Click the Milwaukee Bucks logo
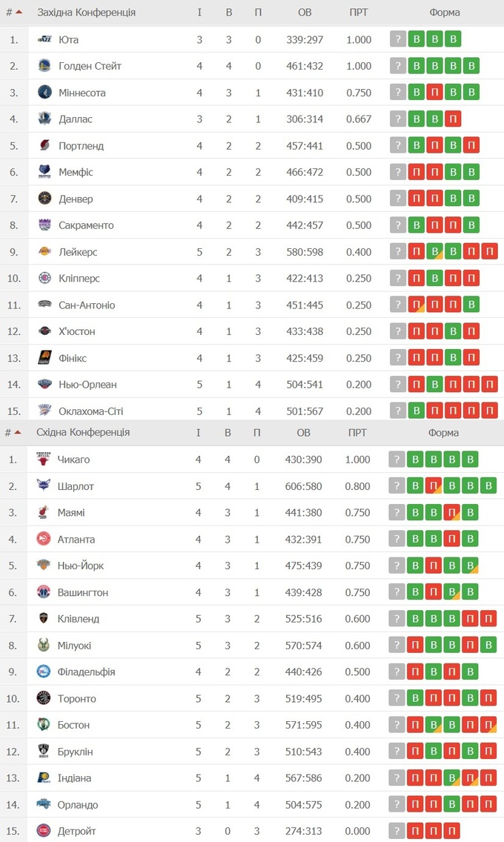The height and width of the screenshot is (842, 504). click(44, 646)
